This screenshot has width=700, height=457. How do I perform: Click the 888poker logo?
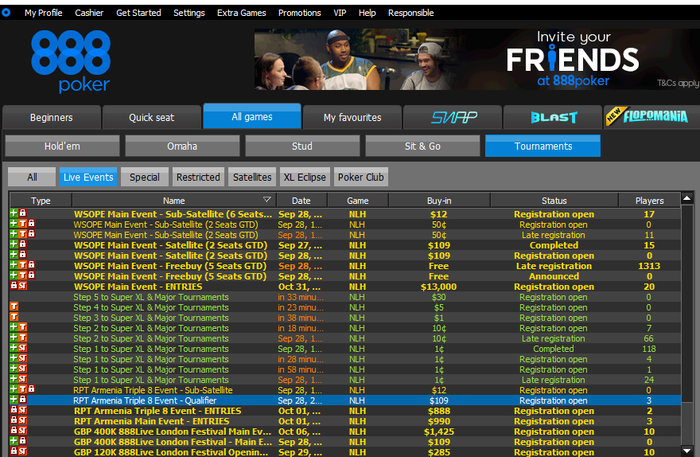pyautogui.click(x=71, y=62)
